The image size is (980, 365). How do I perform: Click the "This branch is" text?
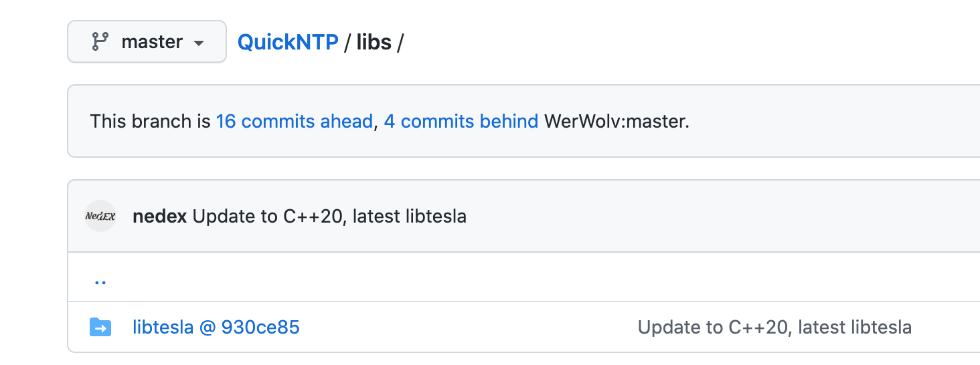(151, 121)
